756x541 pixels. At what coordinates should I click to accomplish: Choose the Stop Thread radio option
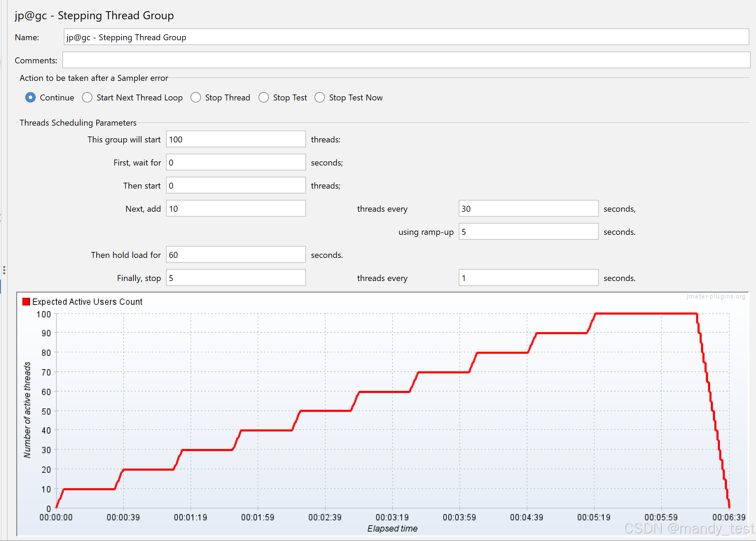tap(196, 97)
